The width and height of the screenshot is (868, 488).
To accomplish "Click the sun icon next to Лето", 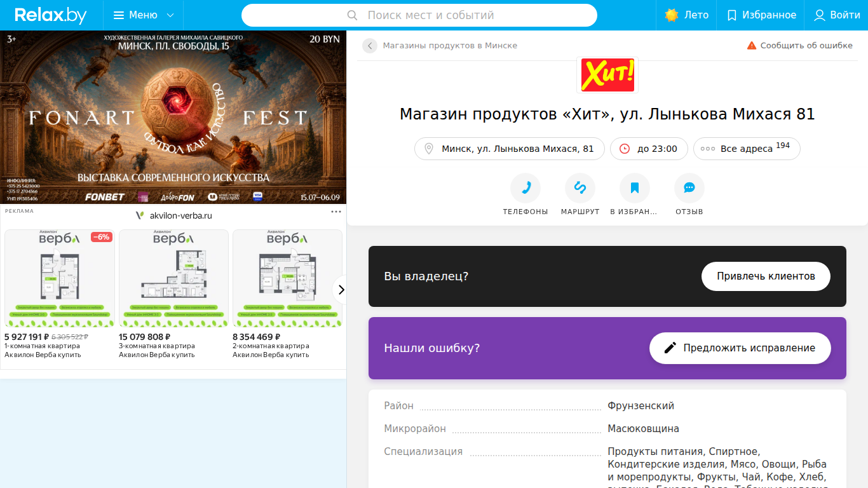I will (672, 15).
